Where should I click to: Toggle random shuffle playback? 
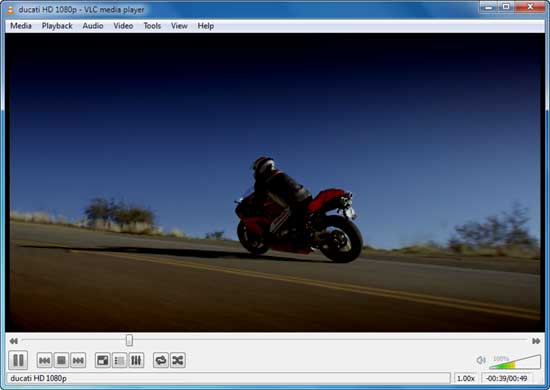pyautogui.click(x=178, y=360)
